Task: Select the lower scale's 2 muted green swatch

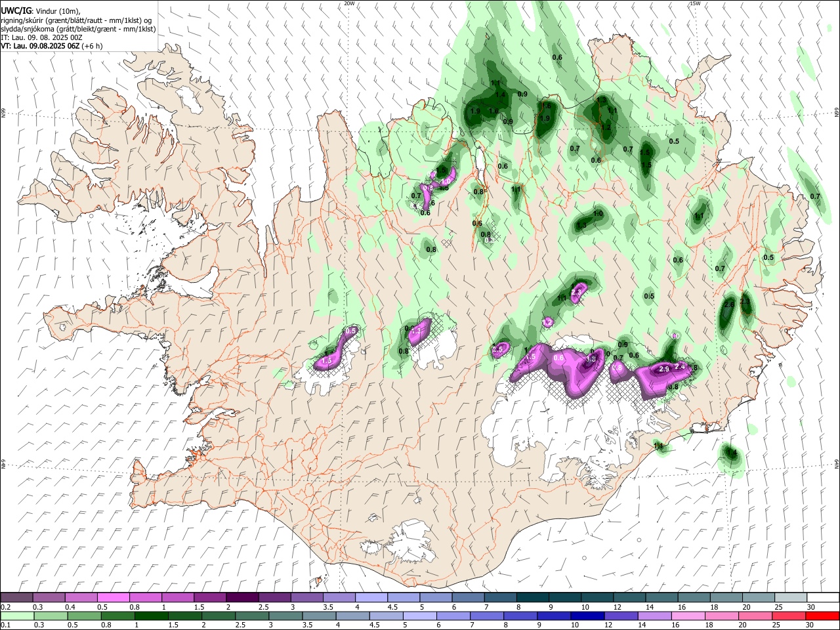Action: [x=218, y=616]
